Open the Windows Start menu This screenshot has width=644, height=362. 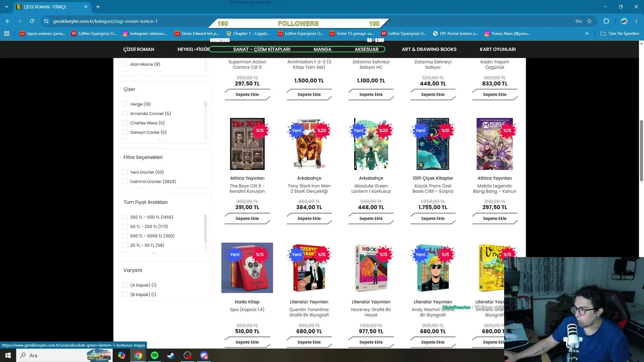pos(8,355)
